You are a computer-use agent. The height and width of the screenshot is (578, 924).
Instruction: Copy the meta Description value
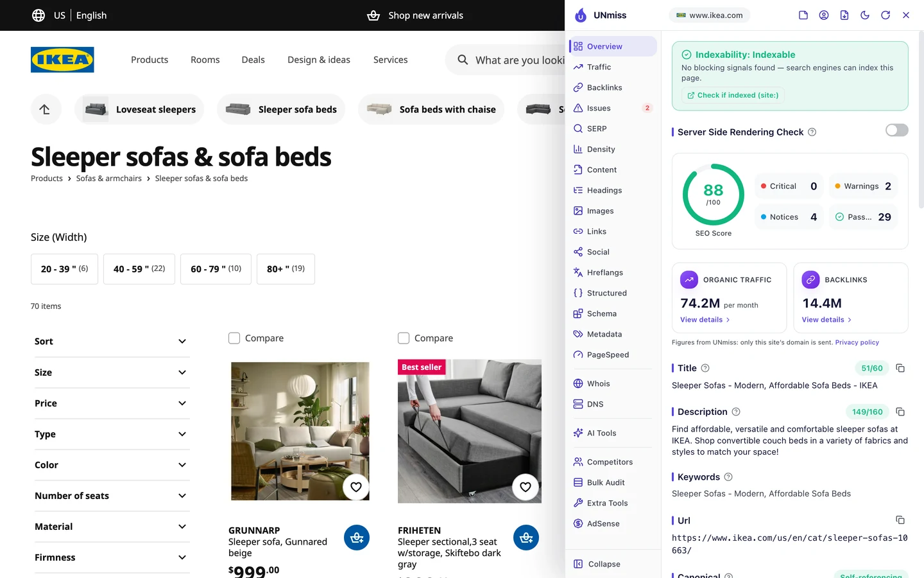[x=900, y=412]
